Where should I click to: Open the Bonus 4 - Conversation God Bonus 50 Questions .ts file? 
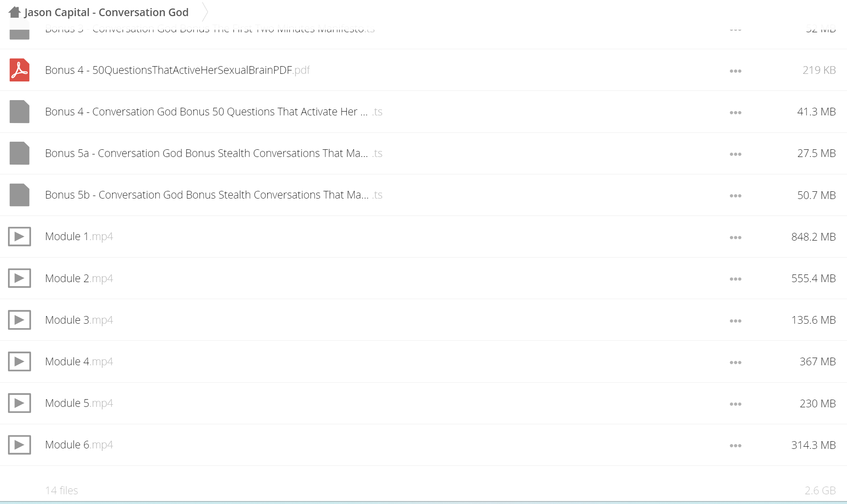(x=214, y=112)
